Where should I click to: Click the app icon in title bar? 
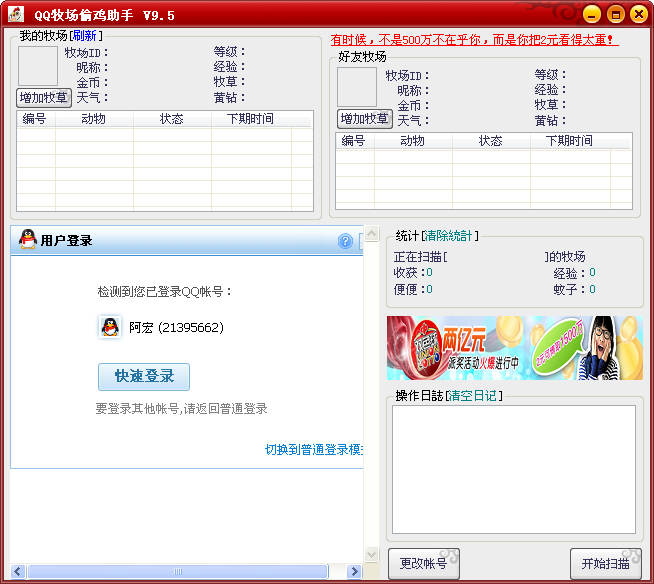pyautogui.click(x=16, y=15)
